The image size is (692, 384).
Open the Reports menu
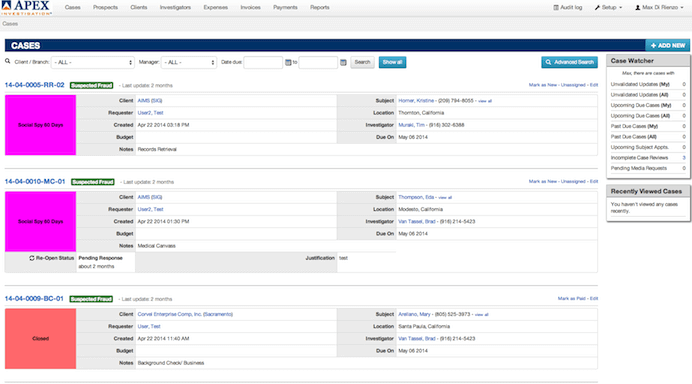pyautogui.click(x=320, y=8)
